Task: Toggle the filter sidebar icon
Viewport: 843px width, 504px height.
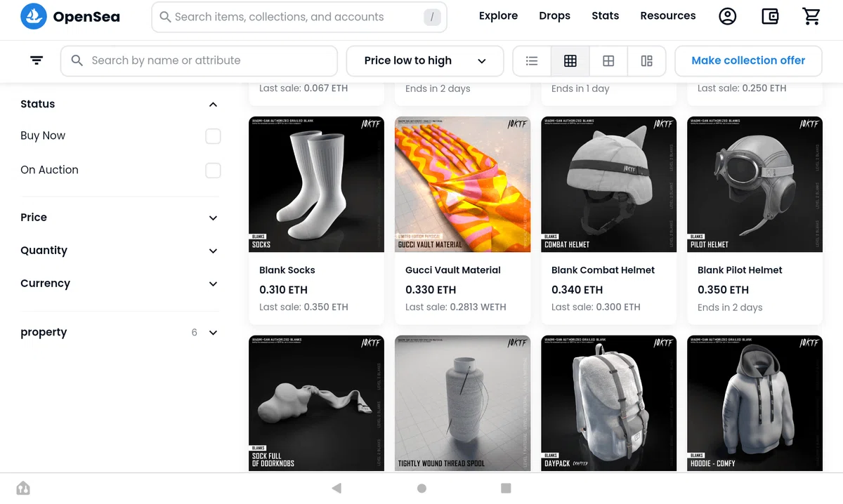Action: tap(37, 61)
